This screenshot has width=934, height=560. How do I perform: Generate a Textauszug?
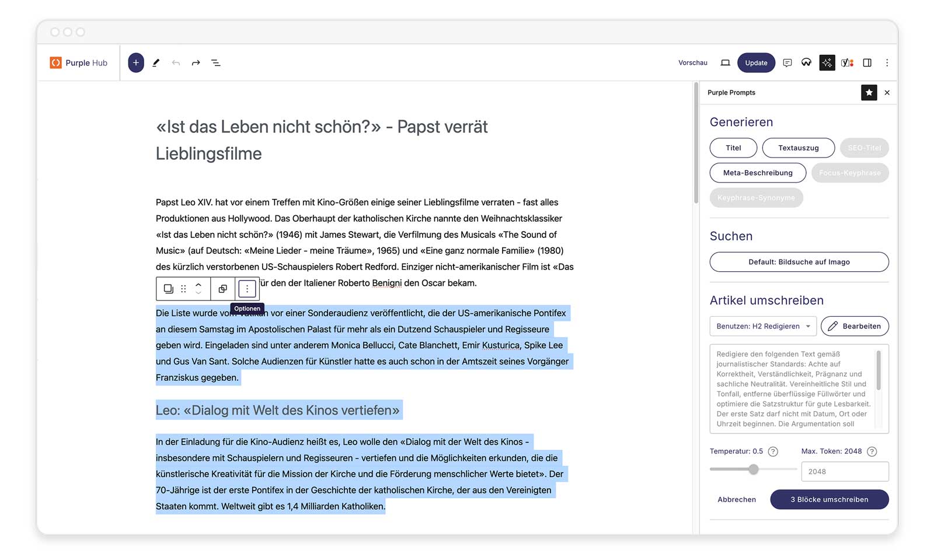point(798,148)
